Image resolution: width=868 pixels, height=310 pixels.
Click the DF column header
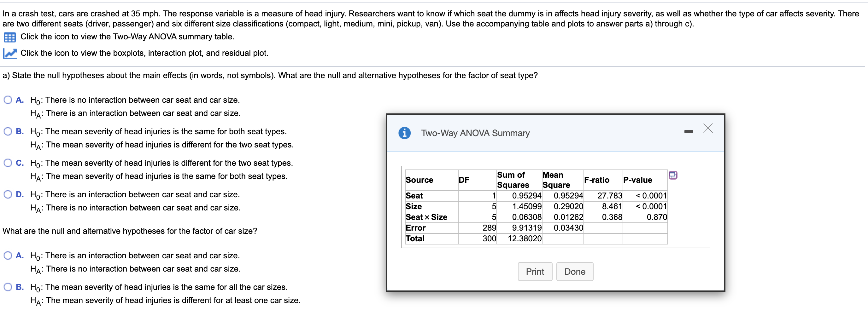464,180
